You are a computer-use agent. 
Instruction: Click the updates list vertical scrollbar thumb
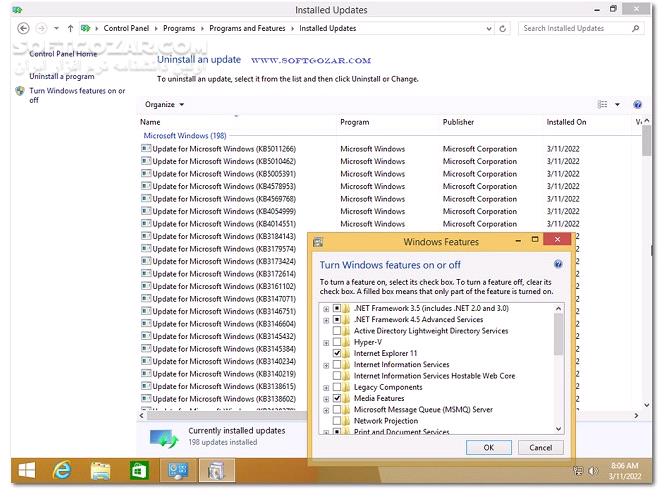tap(646, 141)
